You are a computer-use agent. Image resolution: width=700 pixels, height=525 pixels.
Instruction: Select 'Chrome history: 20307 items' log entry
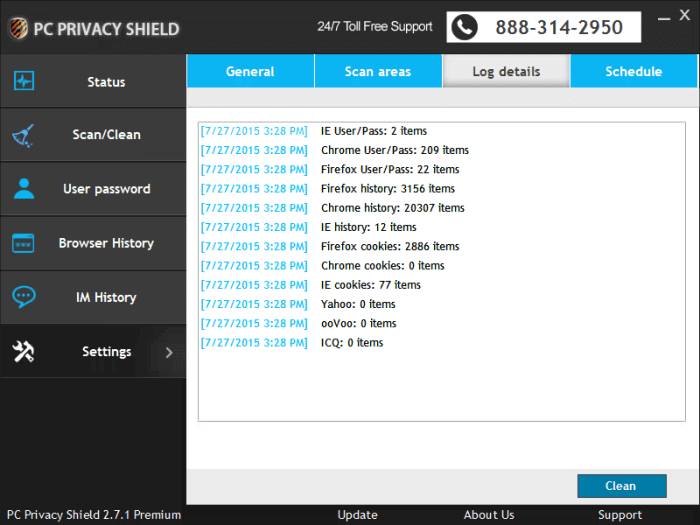[x=392, y=208]
